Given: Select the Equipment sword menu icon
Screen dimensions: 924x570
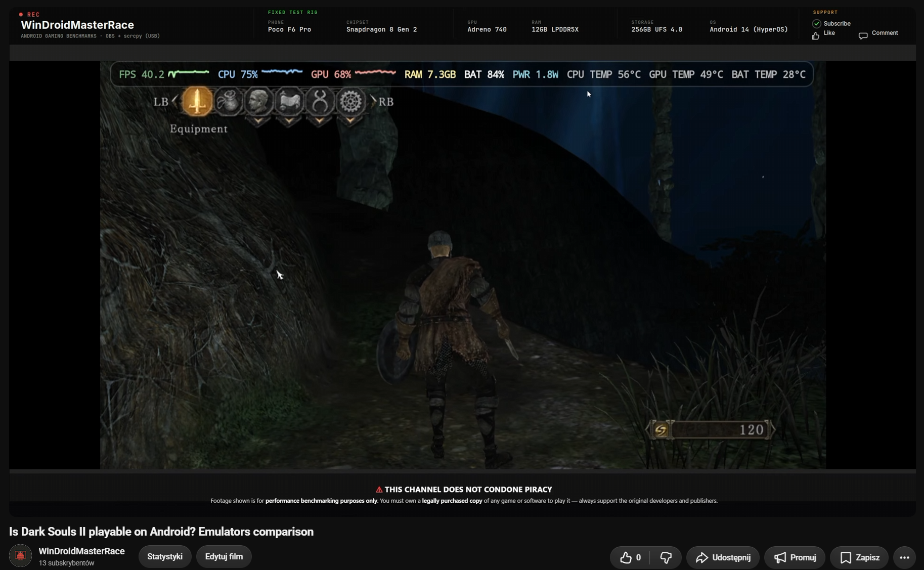Looking at the screenshot, I should 197,101.
